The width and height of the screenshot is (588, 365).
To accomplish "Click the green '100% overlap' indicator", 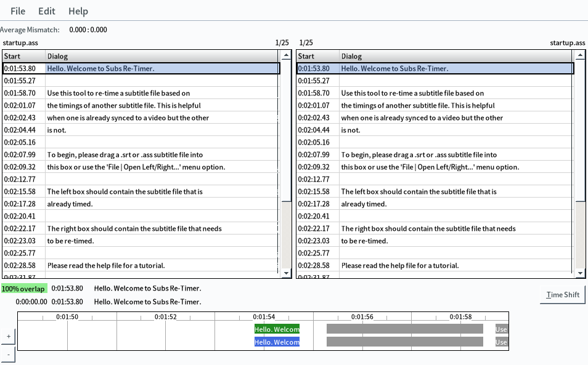I will click(23, 288).
